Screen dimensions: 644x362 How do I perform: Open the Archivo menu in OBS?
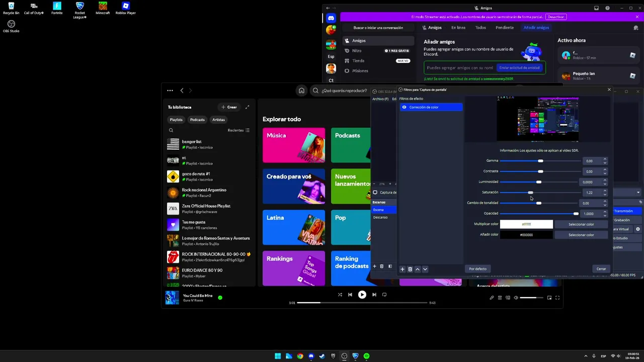380,99
